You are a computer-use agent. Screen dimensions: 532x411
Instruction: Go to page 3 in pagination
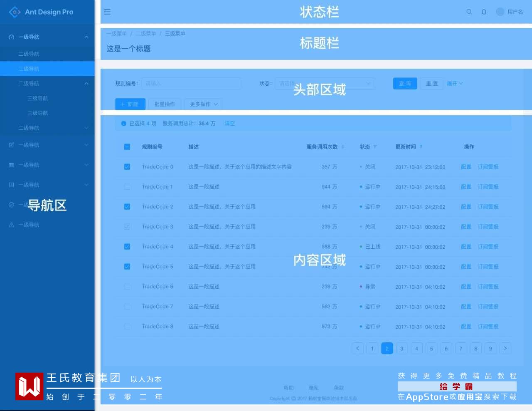[x=402, y=348]
